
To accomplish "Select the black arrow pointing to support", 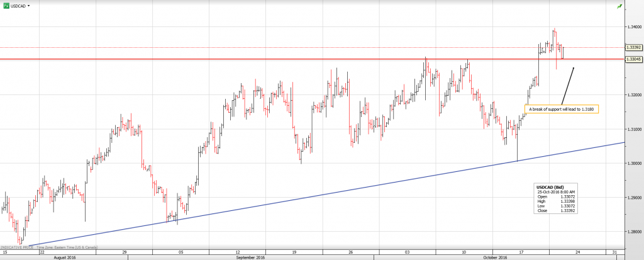I will 568,85.
